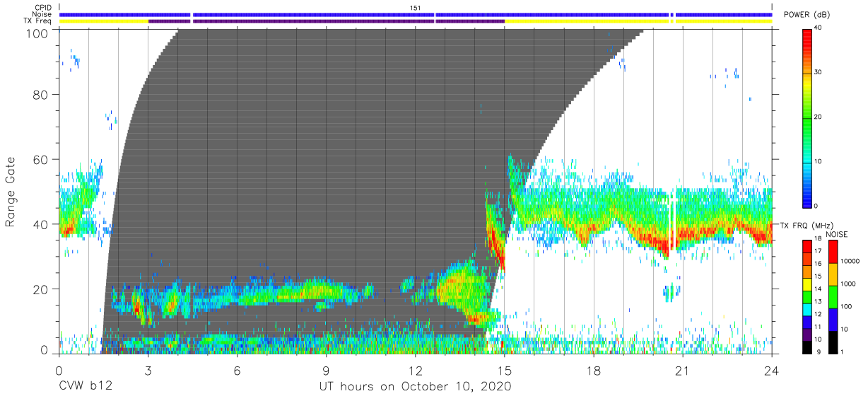Click the POWER (dB) colorbar title
This screenshot has height=401, width=868.
(x=807, y=15)
